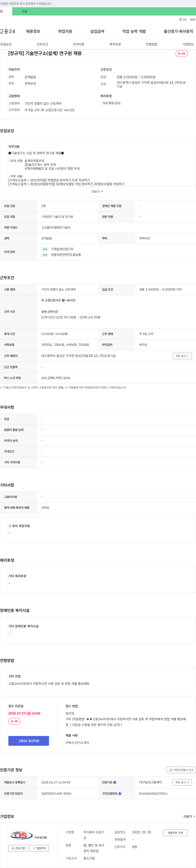Click deadline 2025.07.27 (일) 24:00
This screenshot has height=868, width=196.
[x=24, y=713]
